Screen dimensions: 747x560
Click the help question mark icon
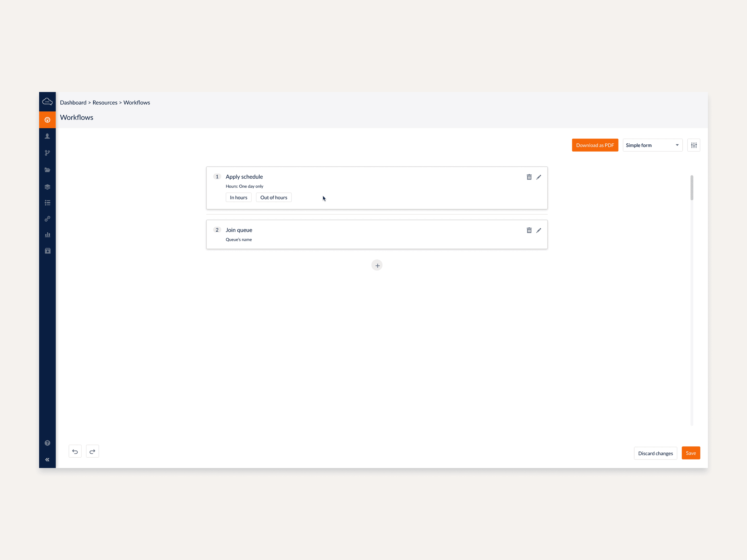tap(47, 443)
